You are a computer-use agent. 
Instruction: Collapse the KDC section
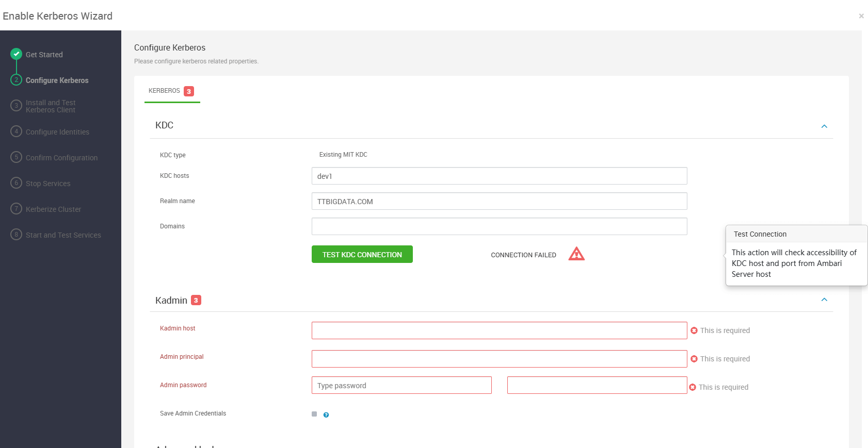(x=824, y=126)
